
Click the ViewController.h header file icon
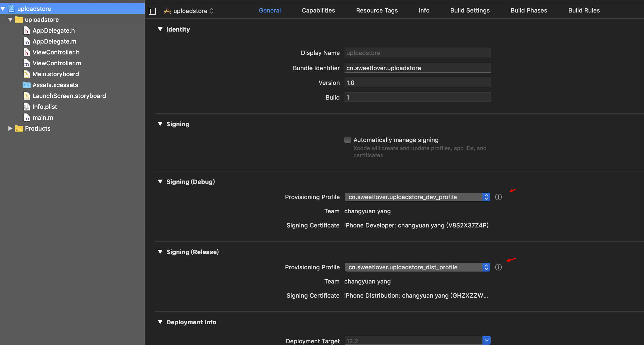tap(26, 52)
